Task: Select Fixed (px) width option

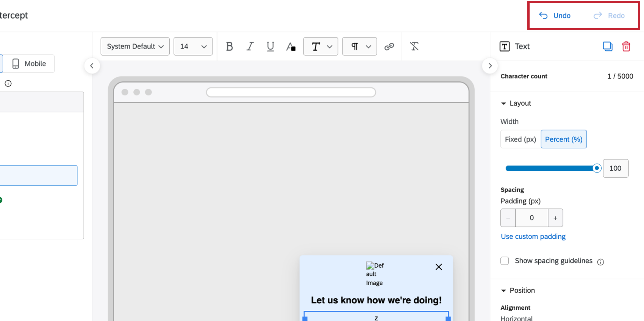Action: (521, 139)
